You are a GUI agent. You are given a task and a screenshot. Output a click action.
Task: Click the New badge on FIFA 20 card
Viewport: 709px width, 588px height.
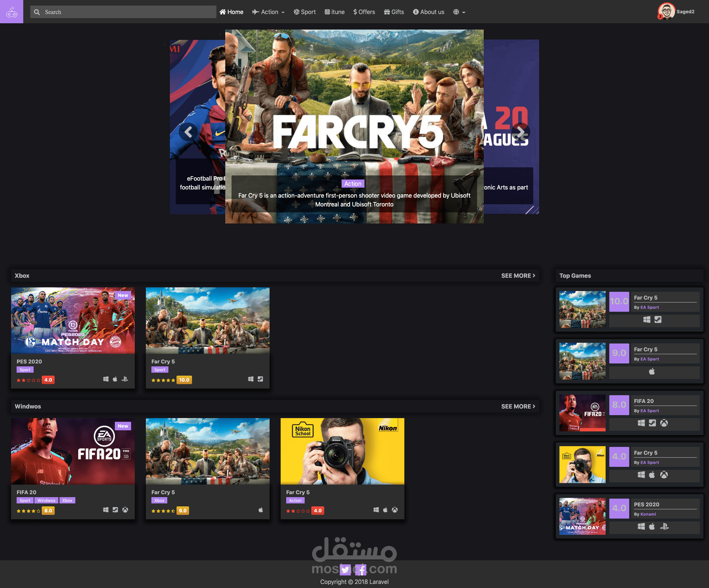123,426
